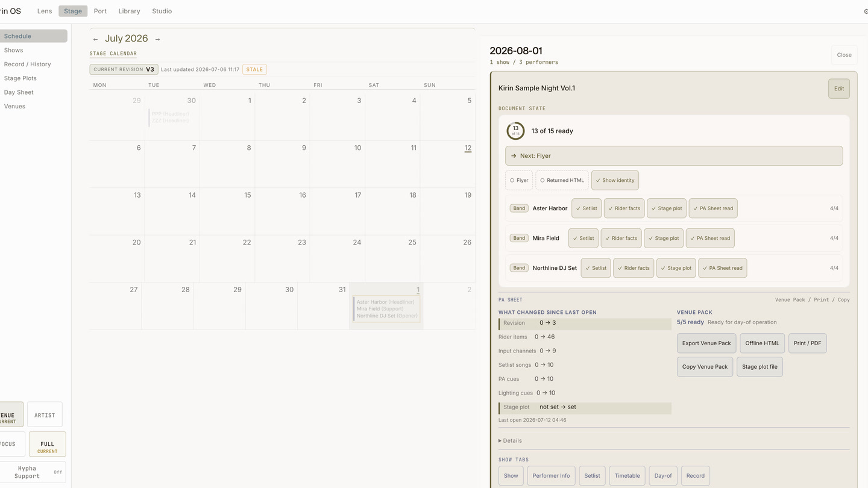Click Stage plot file button
The width and height of the screenshot is (868, 488).
pos(759,367)
